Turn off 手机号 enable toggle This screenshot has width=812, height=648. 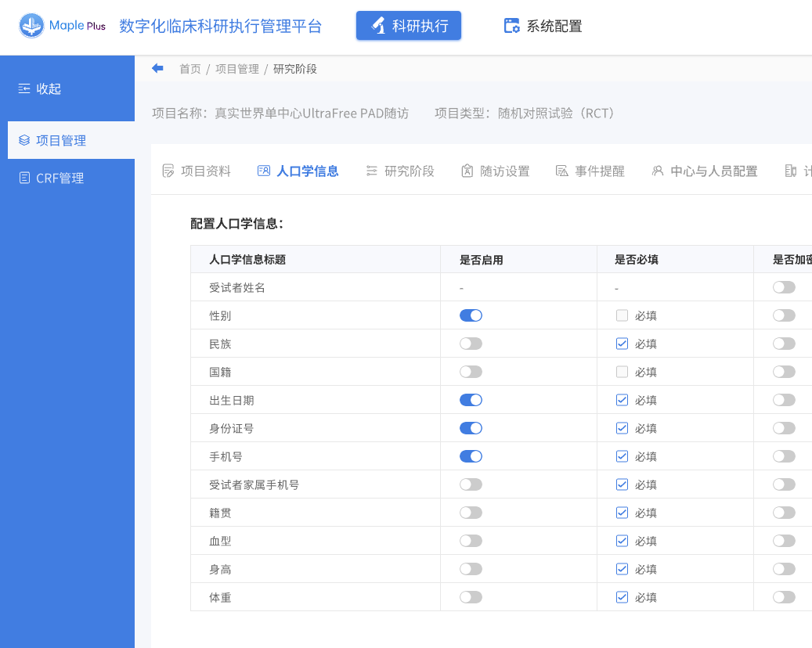pos(471,456)
